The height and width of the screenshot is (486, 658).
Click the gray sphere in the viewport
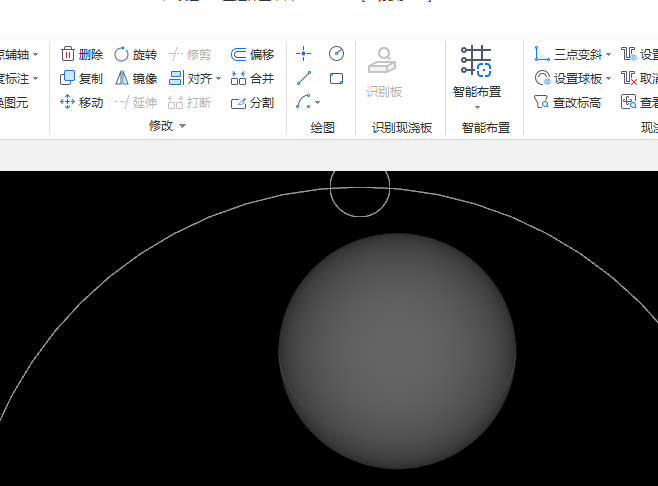[x=397, y=351]
